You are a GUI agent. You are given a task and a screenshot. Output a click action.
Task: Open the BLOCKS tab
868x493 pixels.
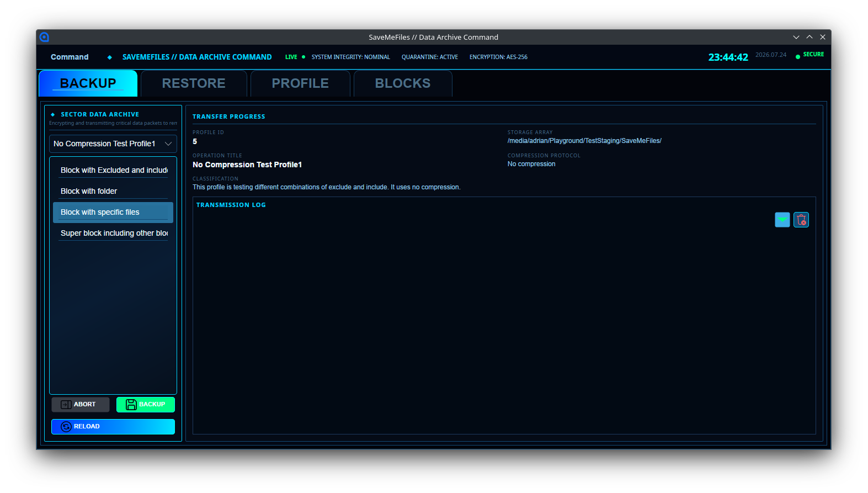[403, 83]
